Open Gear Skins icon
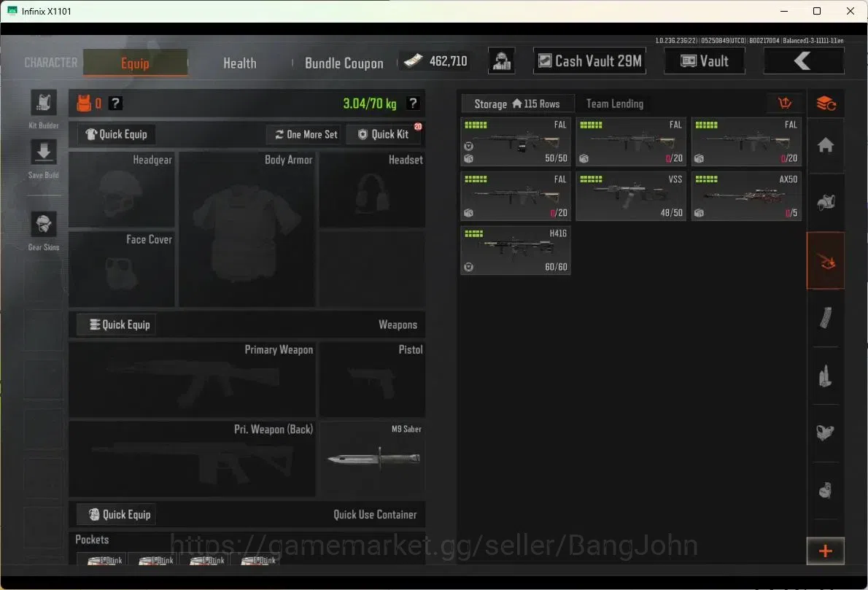This screenshot has height=590, width=868. coord(44,225)
